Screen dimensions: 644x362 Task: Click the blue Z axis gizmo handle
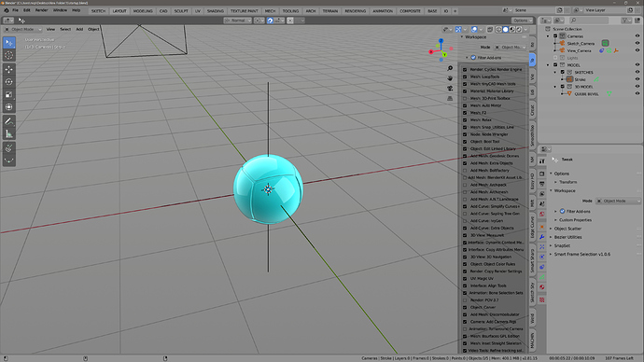tap(441, 41)
